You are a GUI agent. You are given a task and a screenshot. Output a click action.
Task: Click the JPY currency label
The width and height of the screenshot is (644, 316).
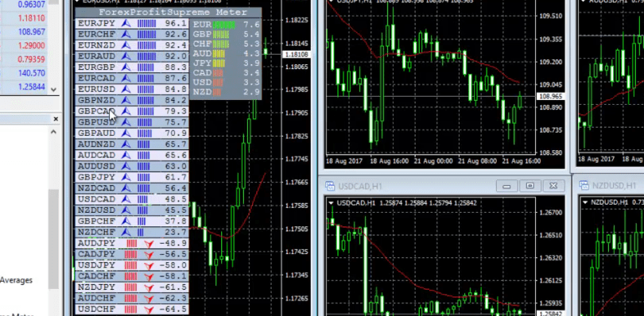tap(202, 64)
